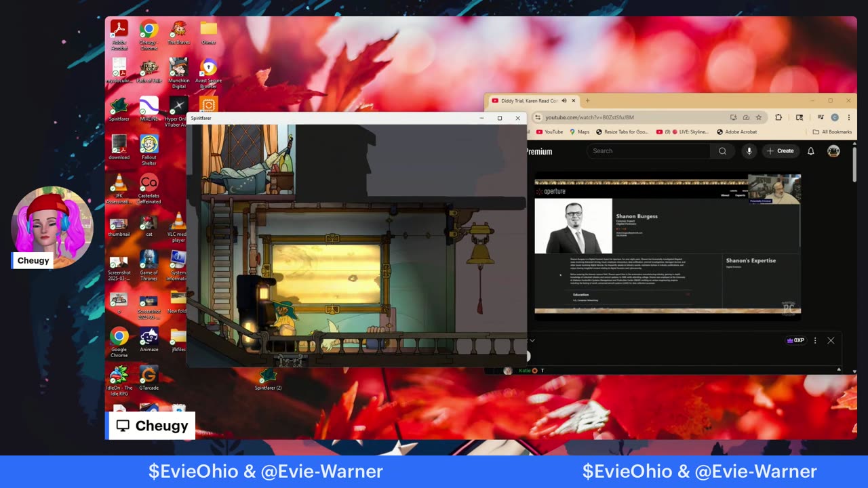Open the Chrome media controls icon
Image resolution: width=868 pixels, height=488 pixels.
tap(820, 117)
